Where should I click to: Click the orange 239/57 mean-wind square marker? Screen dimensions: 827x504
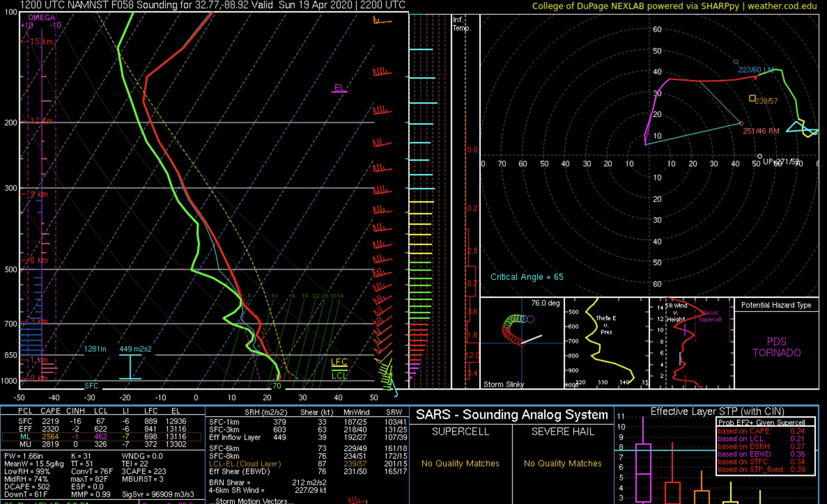point(752,99)
